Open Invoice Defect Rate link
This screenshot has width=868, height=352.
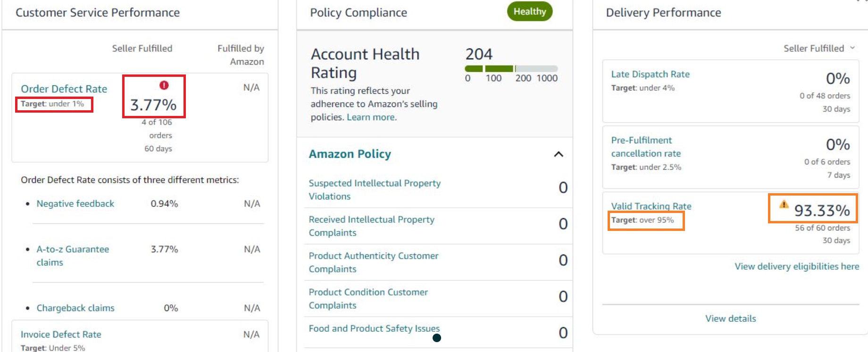(x=61, y=334)
